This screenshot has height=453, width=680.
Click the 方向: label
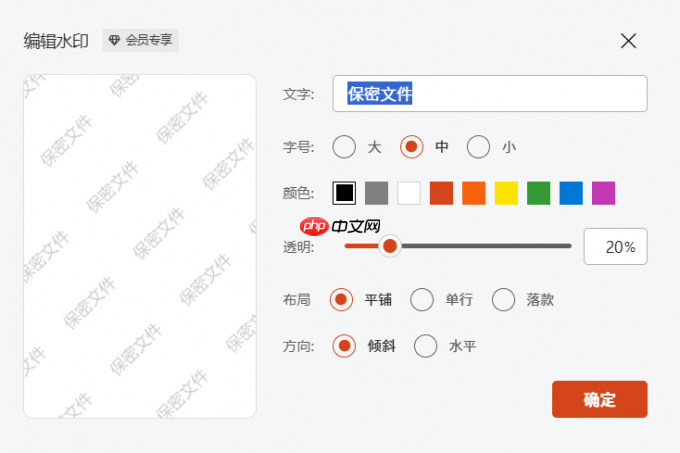pyautogui.click(x=298, y=346)
